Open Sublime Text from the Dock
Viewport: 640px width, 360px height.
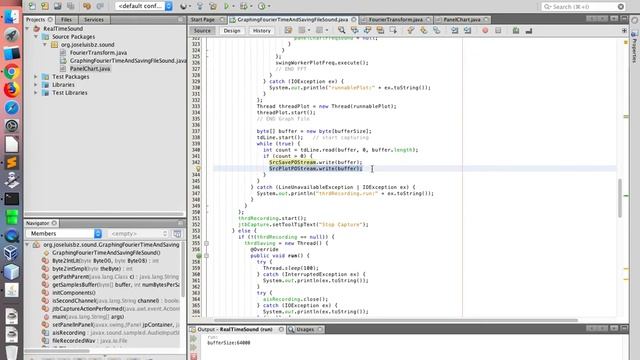(x=11, y=162)
